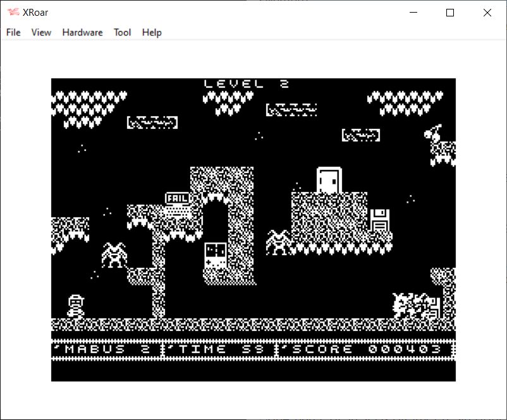Click the MABUS lives counter

(x=106, y=349)
